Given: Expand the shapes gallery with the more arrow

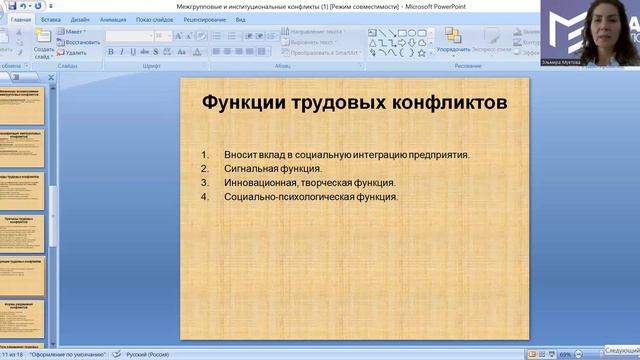Looking at the screenshot, I should (x=431, y=53).
